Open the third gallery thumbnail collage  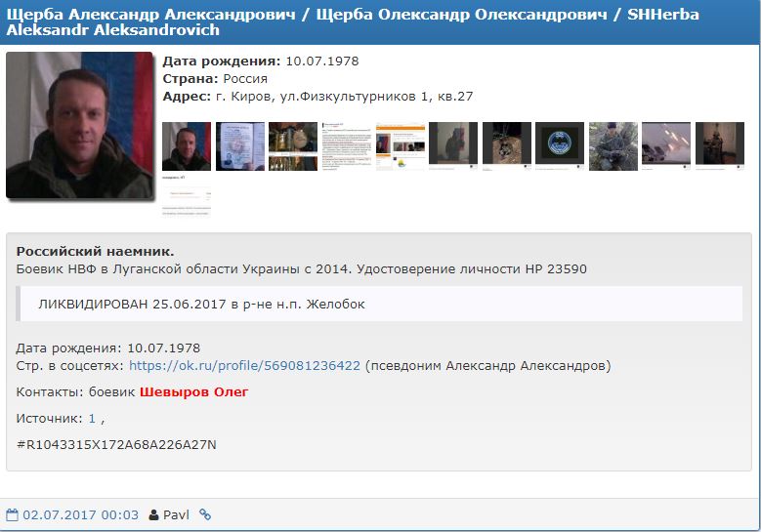pyautogui.click(x=293, y=146)
